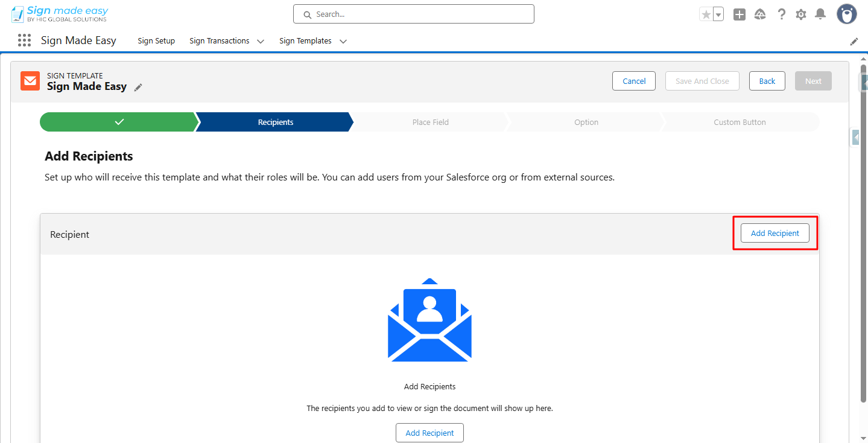The height and width of the screenshot is (443, 868).
Task: Go back using the Back button
Action: coord(767,80)
